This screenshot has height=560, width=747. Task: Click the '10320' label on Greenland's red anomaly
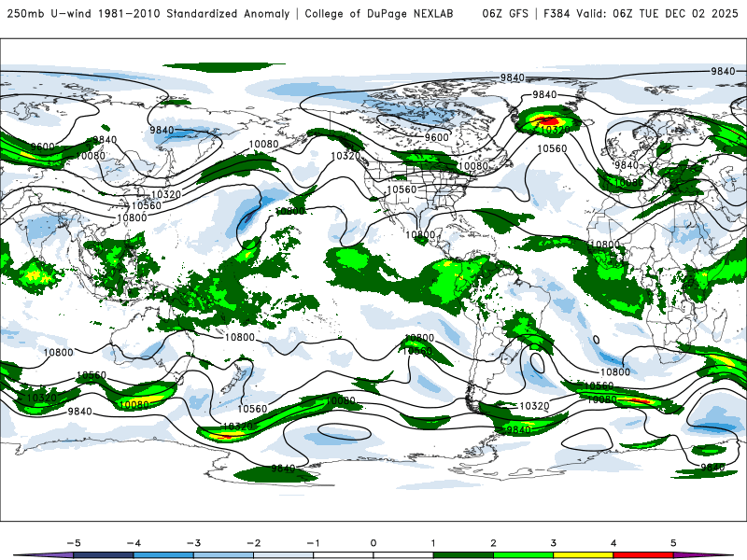[x=556, y=130]
